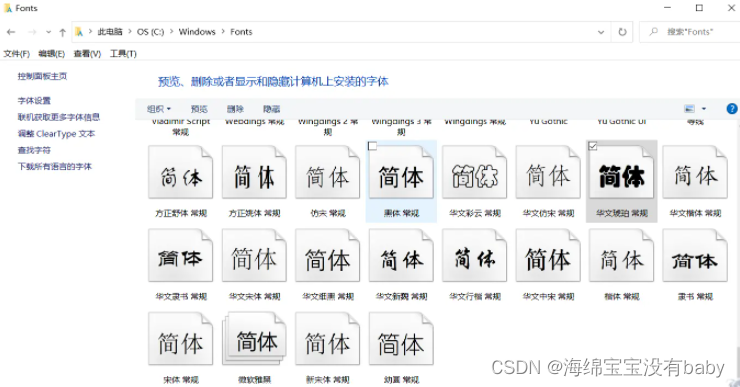The width and height of the screenshot is (740, 387).
Task: Navigate to Windows in the breadcrumb
Action: coord(197,32)
